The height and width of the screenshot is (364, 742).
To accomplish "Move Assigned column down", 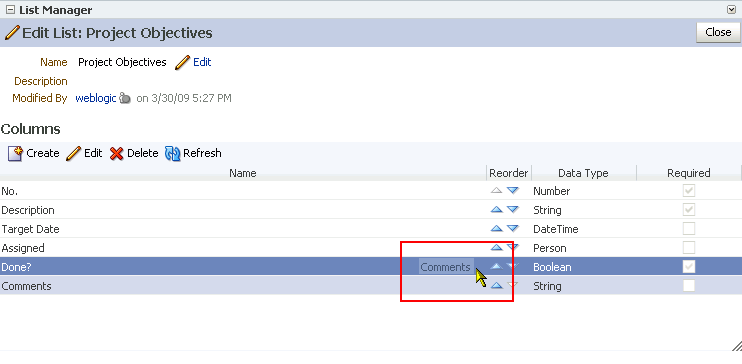I will pos(512,247).
